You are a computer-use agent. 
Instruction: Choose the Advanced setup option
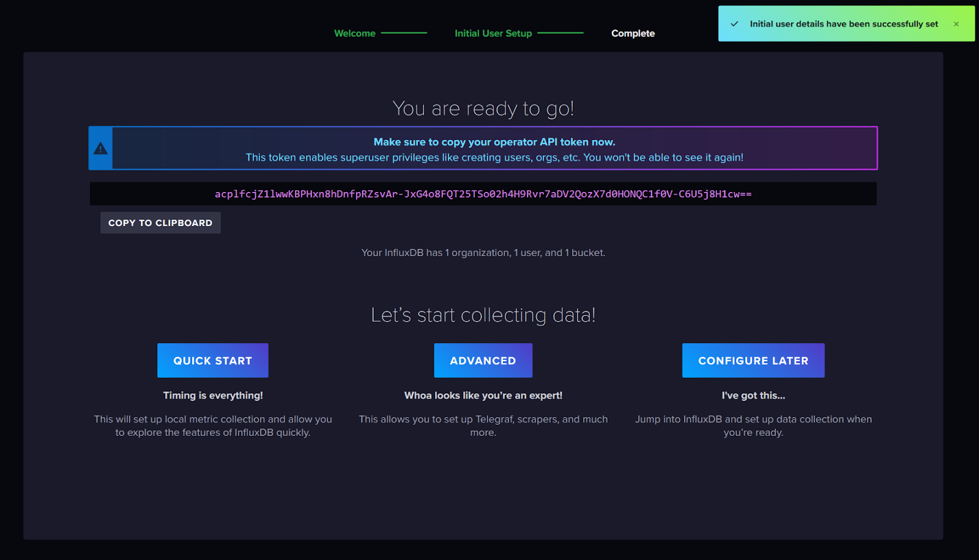[x=483, y=361]
